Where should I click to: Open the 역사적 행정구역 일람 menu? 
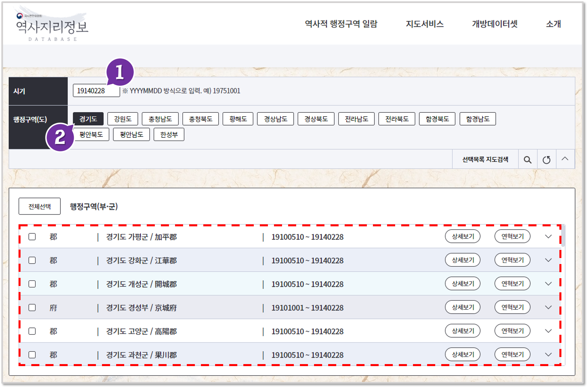[341, 24]
